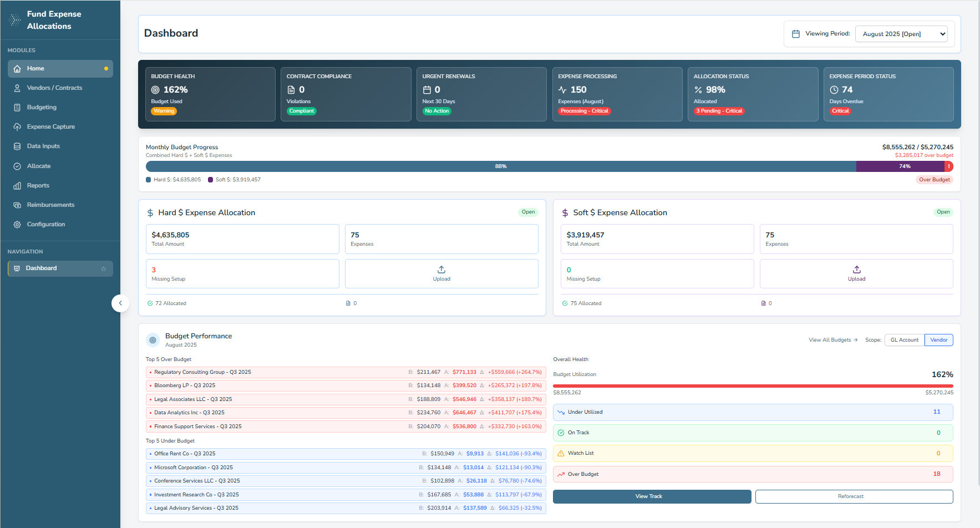Select the Over Budget health row
Image resolution: width=980 pixels, height=528 pixels.
click(753, 474)
